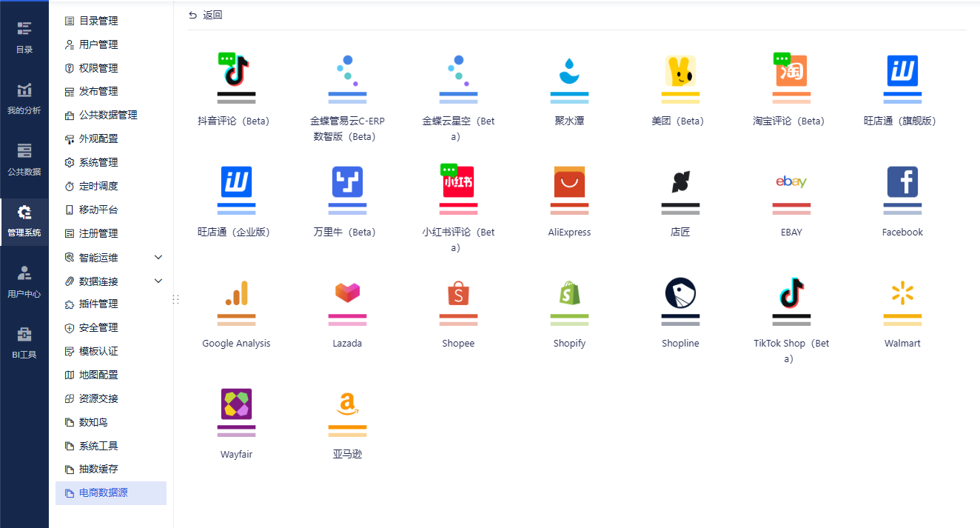Select the highlighted 电商数据源 menu item
The height and width of the screenshot is (528, 980).
point(111,492)
